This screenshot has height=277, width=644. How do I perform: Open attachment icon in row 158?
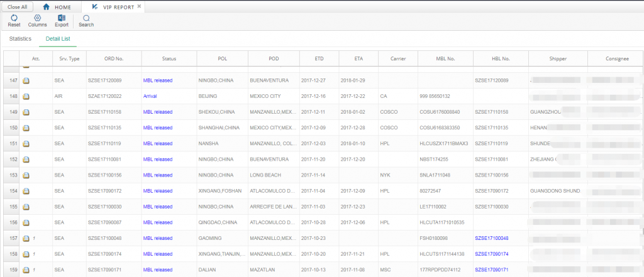click(x=26, y=254)
